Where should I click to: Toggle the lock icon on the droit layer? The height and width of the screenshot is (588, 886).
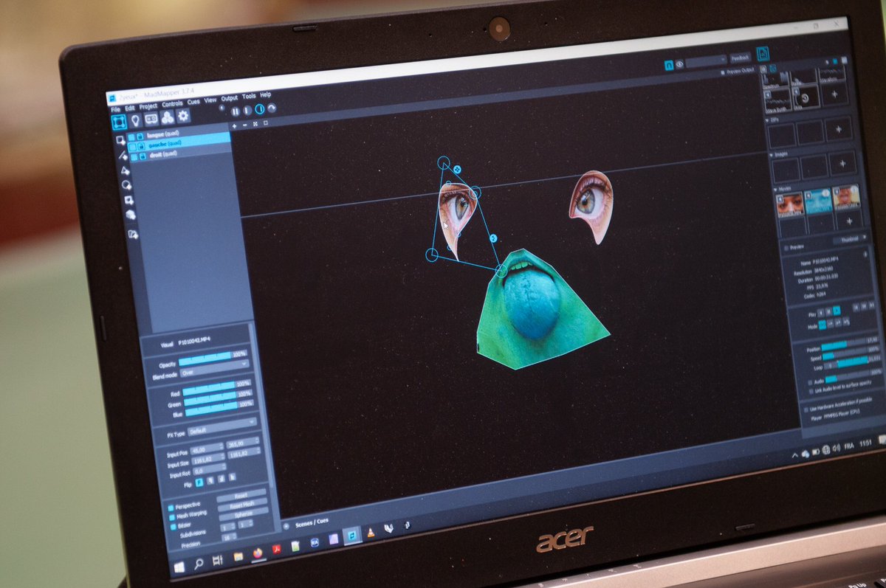tap(142, 156)
